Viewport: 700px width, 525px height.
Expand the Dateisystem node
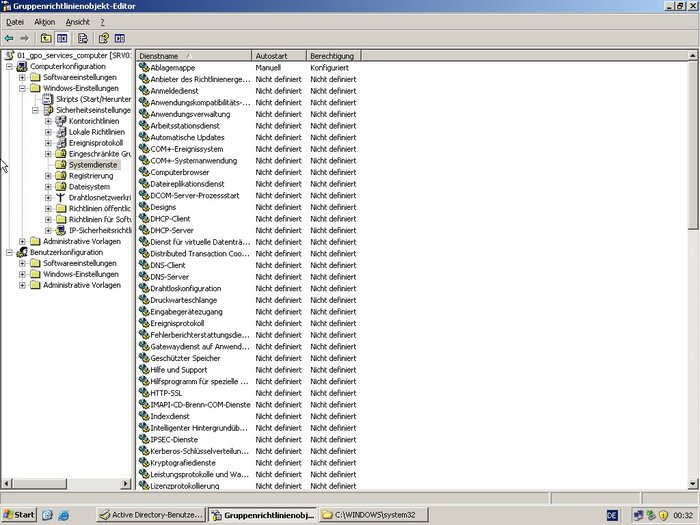[x=48, y=187]
